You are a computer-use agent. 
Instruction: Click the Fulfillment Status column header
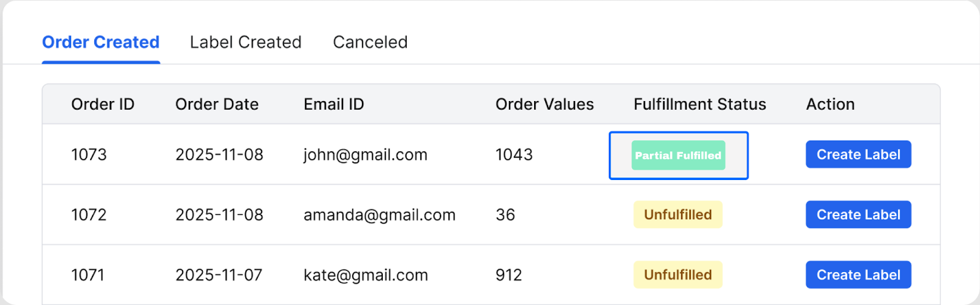point(699,104)
